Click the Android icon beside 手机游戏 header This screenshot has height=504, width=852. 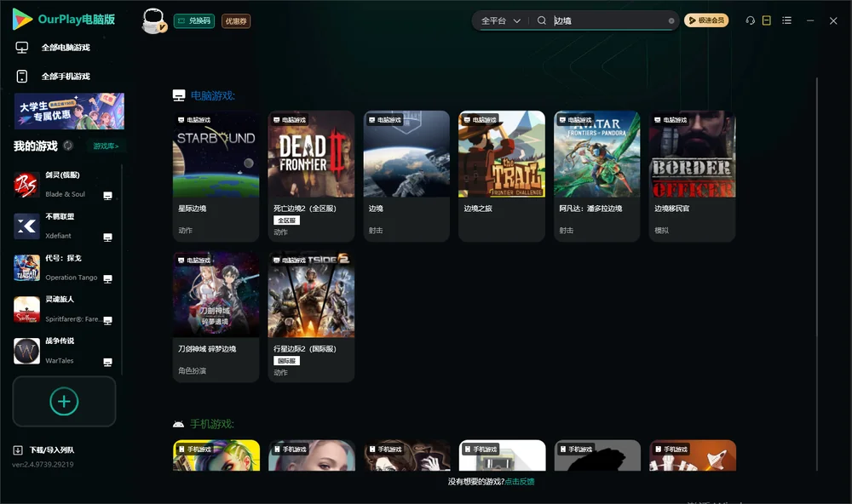[x=178, y=424]
